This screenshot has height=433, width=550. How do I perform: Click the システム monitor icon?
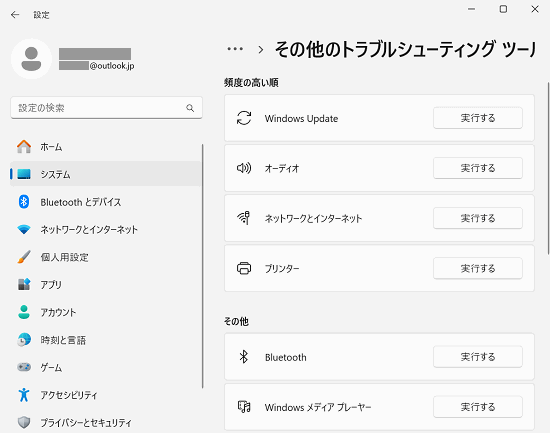(24, 174)
